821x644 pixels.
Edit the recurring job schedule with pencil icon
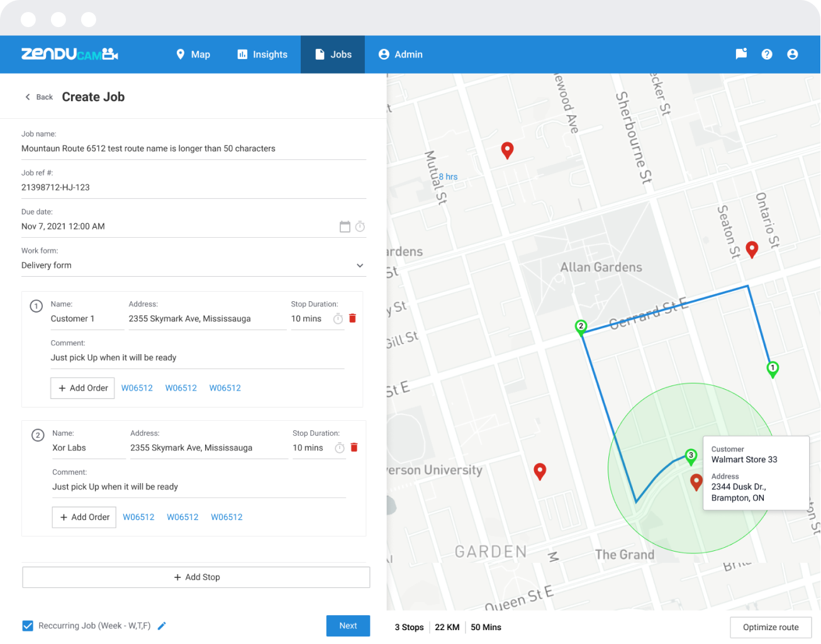pyautogui.click(x=162, y=626)
